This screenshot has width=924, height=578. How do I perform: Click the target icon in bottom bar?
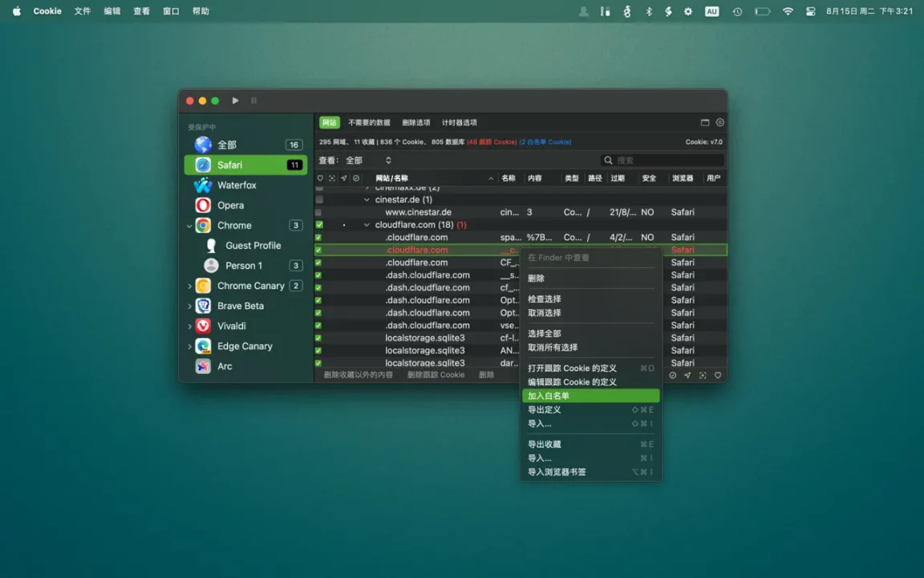703,375
